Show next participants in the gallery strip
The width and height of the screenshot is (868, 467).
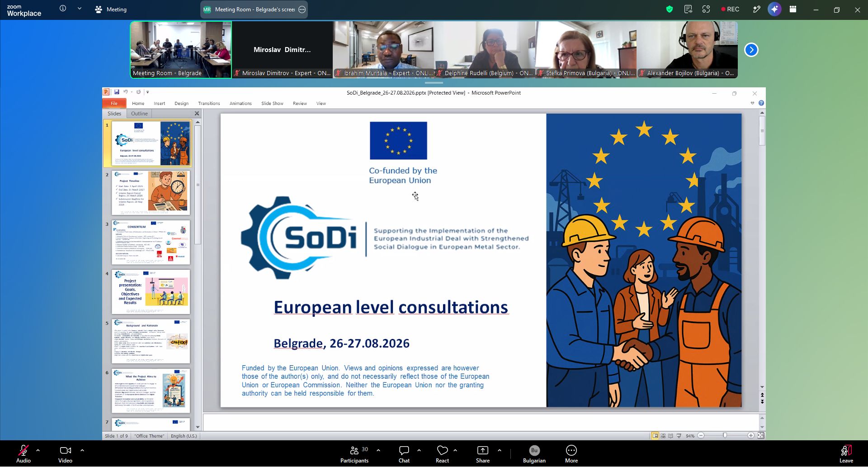coord(751,50)
